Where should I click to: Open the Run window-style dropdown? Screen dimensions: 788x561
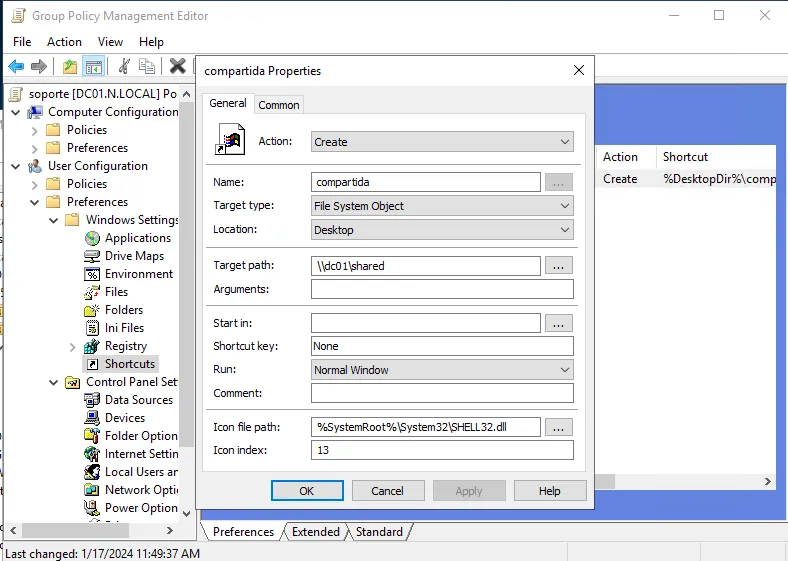pos(441,370)
